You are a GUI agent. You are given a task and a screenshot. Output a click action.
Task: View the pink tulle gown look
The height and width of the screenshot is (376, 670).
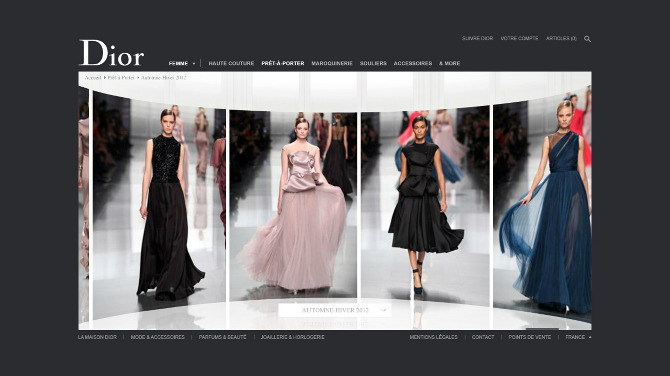(x=293, y=204)
